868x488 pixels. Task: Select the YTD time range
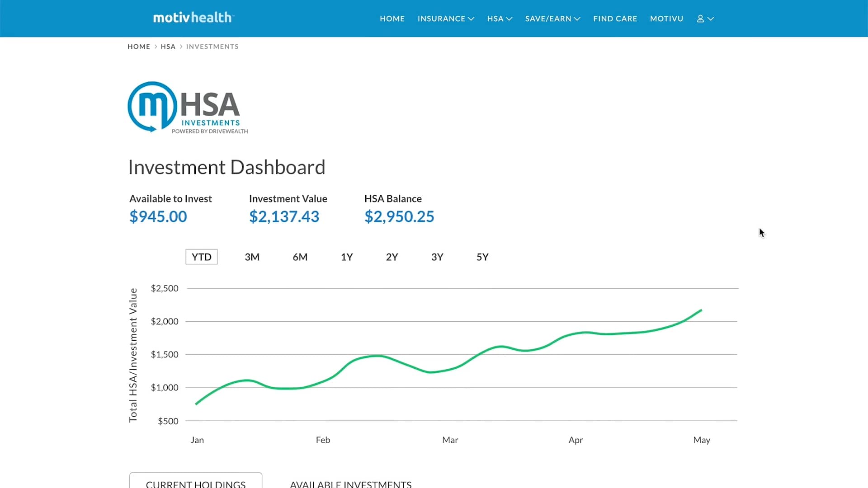coord(202,257)
